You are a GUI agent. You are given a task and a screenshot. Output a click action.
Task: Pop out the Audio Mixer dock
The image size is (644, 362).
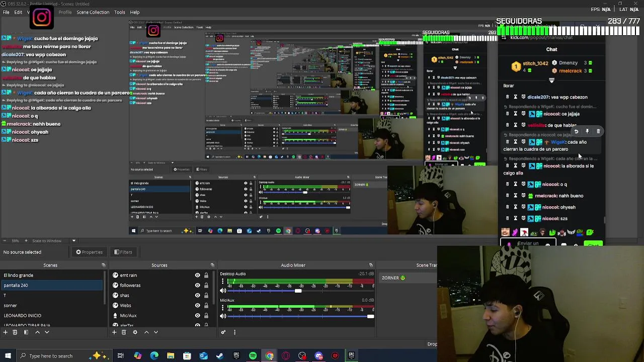(371, 265)
